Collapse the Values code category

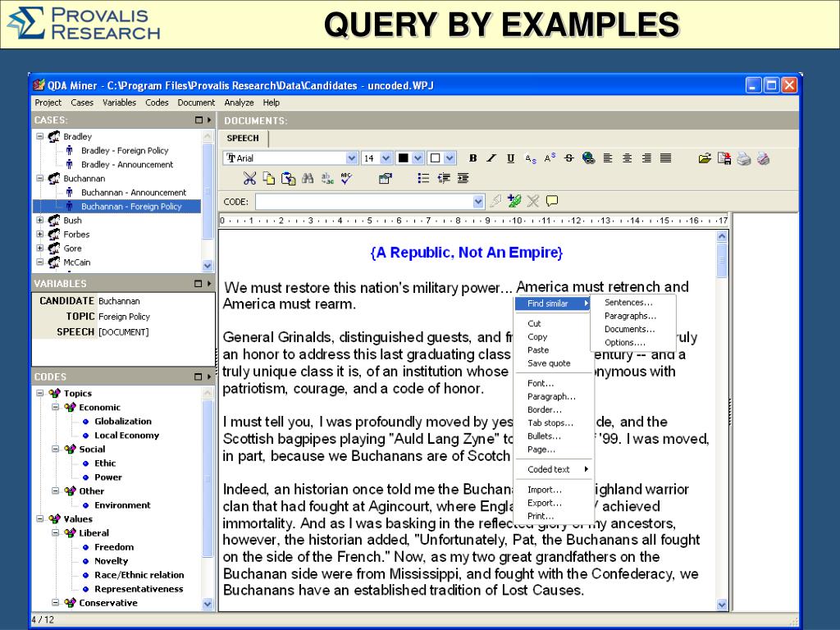39,518
